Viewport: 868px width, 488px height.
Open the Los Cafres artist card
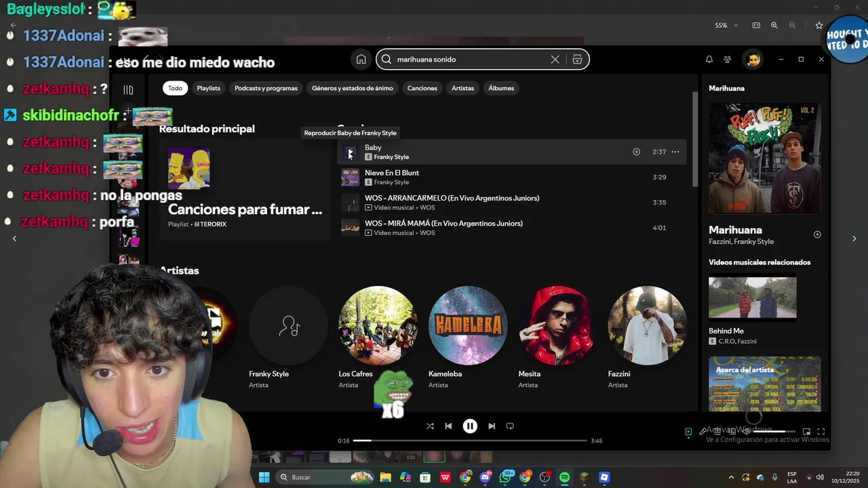378,337
